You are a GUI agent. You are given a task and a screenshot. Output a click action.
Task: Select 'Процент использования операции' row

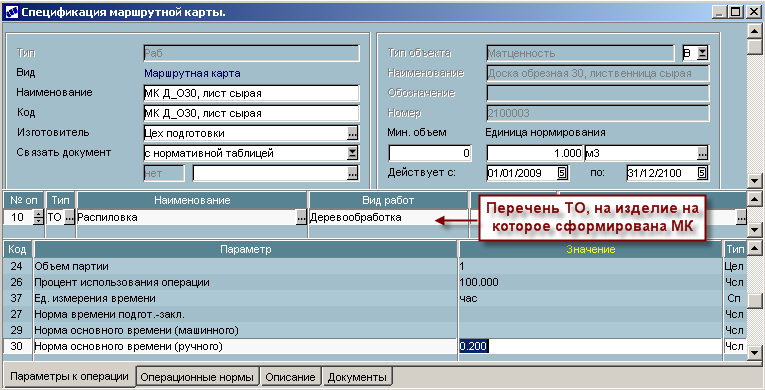pyautogui.click(x=245, y=283)
